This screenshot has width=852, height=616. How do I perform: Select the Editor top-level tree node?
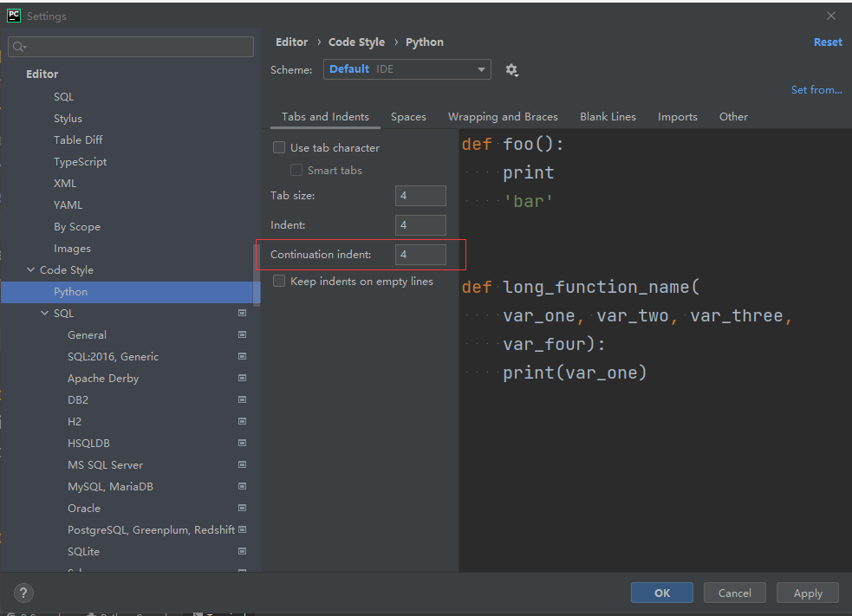tap(42, 74)
